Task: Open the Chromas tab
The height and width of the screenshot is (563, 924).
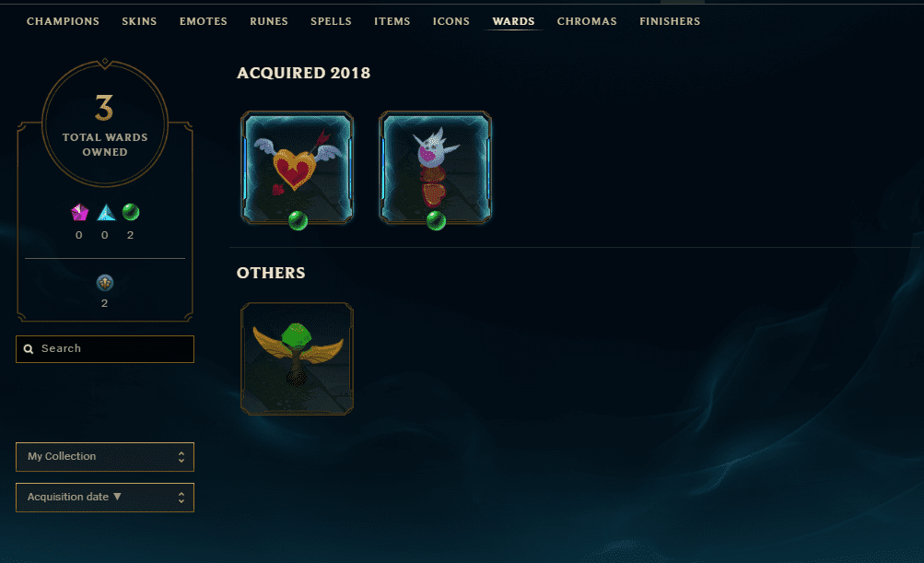Action: pyautogui.click(x=587, y=21)
